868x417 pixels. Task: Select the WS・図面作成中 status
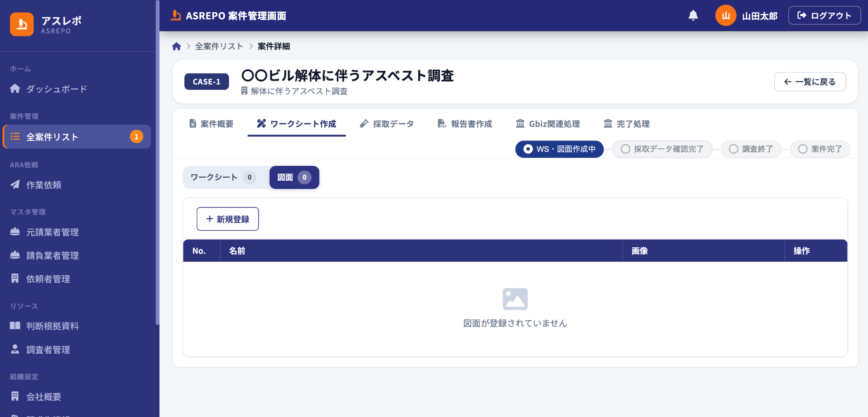coord(559,149)
